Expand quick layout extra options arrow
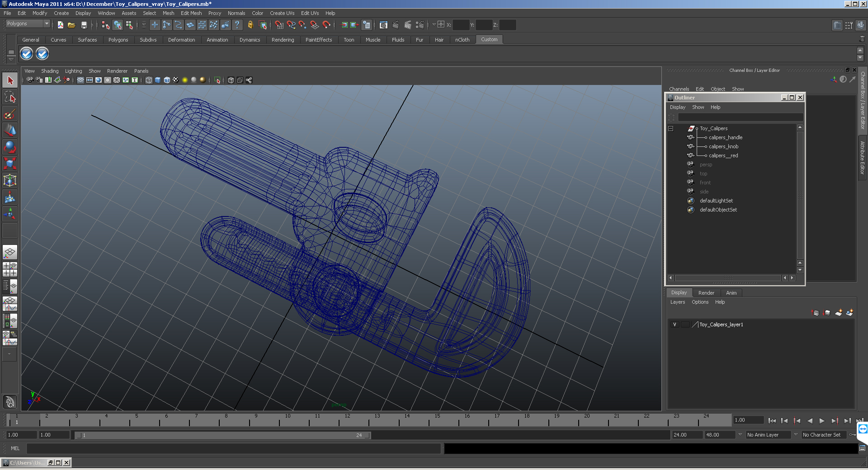Viewport: 868px width, 470px height. [x=9, y=354]
